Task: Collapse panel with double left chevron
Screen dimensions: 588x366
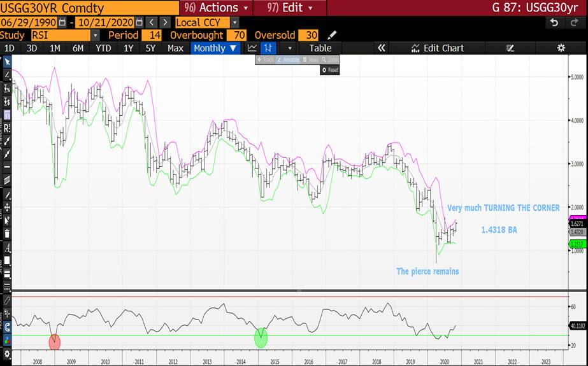Action: pos(382,48)
